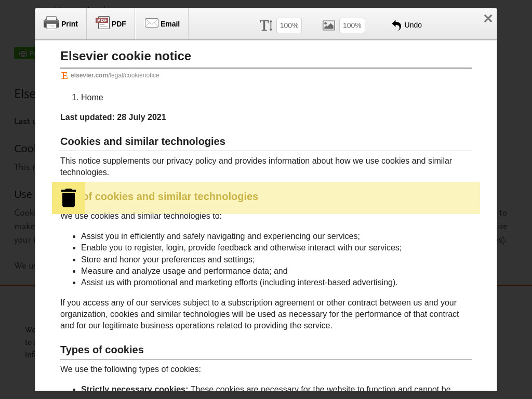Click the Undo arrow icon
The height and width of the screenshot is (399, 532).
[x=396, y=25]
